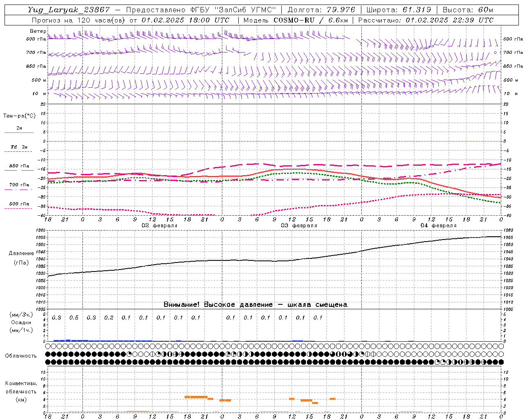Click the Рассчитано: 01.02.2025 22:39 UTC text
Viewport: 525px width, 420px height.
click(426, 20)
